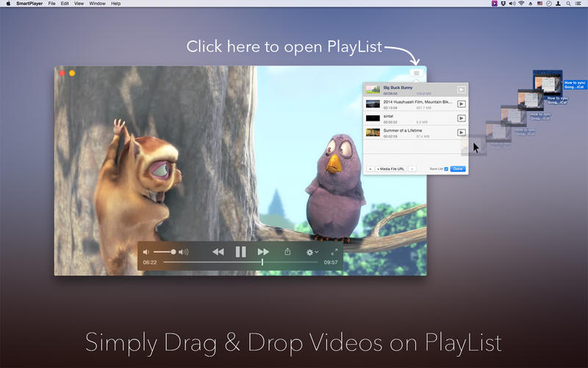Open the share icon in player controls
This screenshot has height=368, width=588.
[x=287, y=252]
